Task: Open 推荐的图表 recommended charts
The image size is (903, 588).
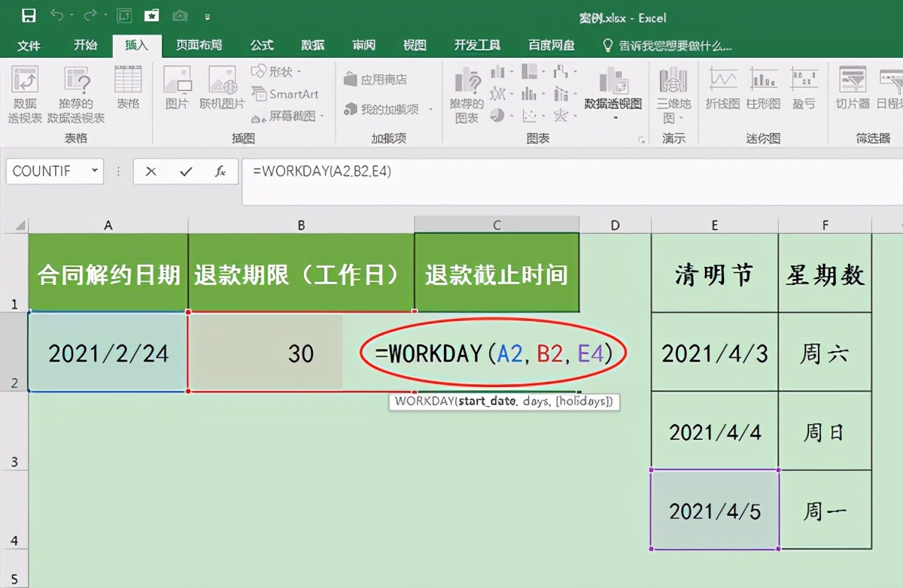Action: pos(467,94)
